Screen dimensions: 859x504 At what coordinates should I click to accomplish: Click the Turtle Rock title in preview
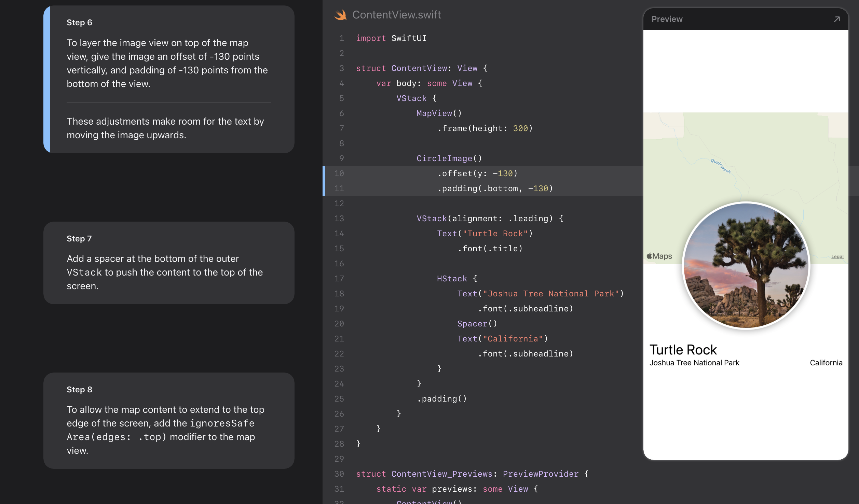pyautogui.click(x=683, y=350)
